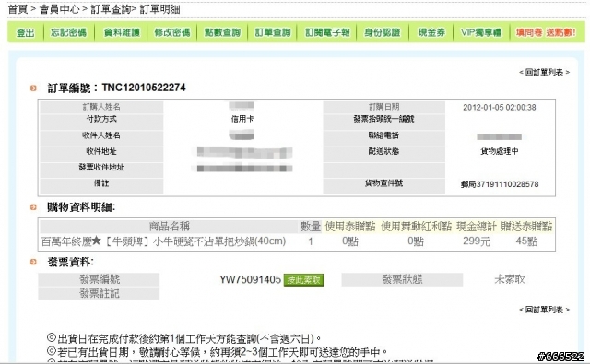The height and width of the screenshot is (364, 590).
Task: Select the order number TNC12010522274
Action: tap(144, 88)
